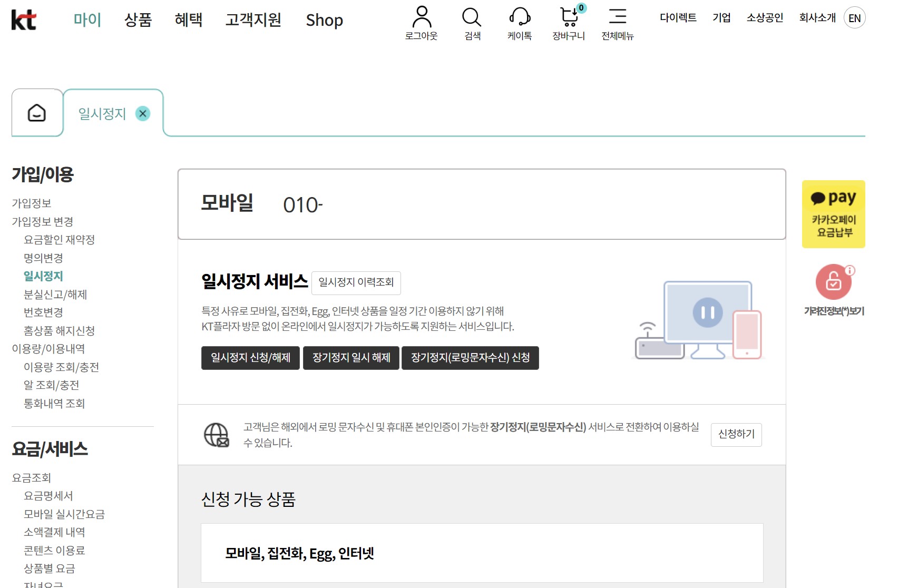This screenshot has width=908, height=588.
Task: Click the 일시정지 신청/해제 button
Action: [250, 358]
